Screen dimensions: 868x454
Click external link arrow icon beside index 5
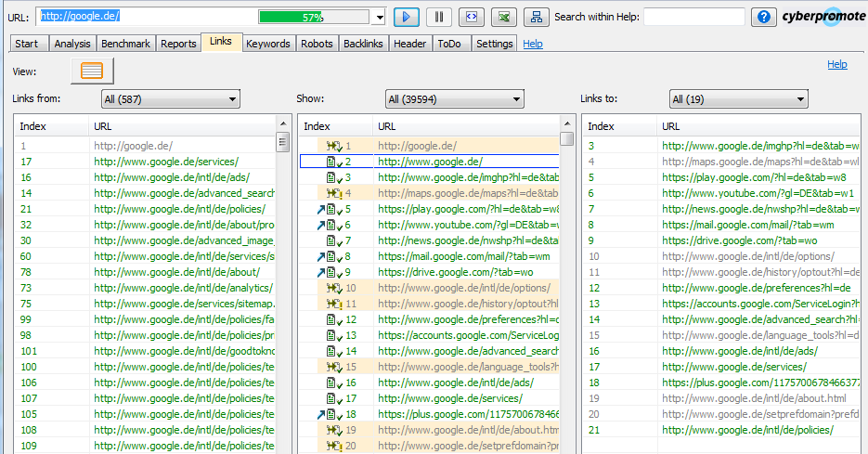point(320,209)
